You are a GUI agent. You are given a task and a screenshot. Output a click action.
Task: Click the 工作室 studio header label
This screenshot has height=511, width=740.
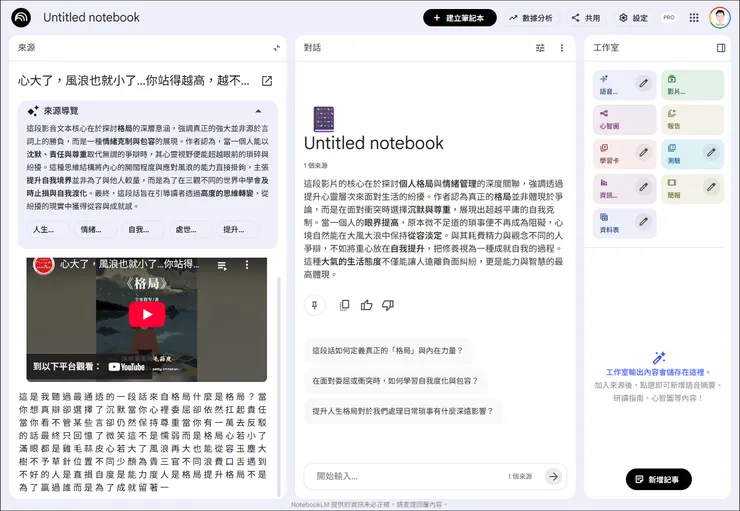(x=606, y=48)
